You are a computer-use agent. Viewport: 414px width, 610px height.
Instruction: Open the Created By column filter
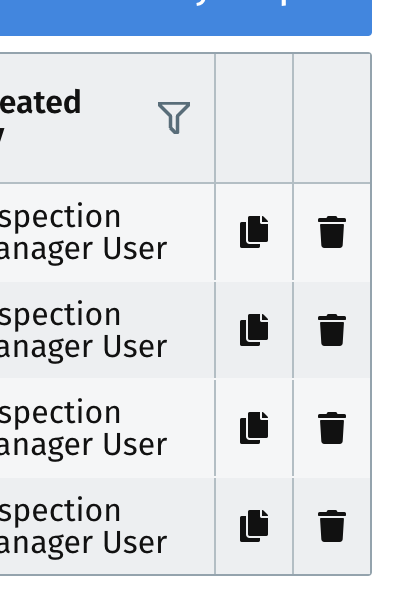[174, 117]
